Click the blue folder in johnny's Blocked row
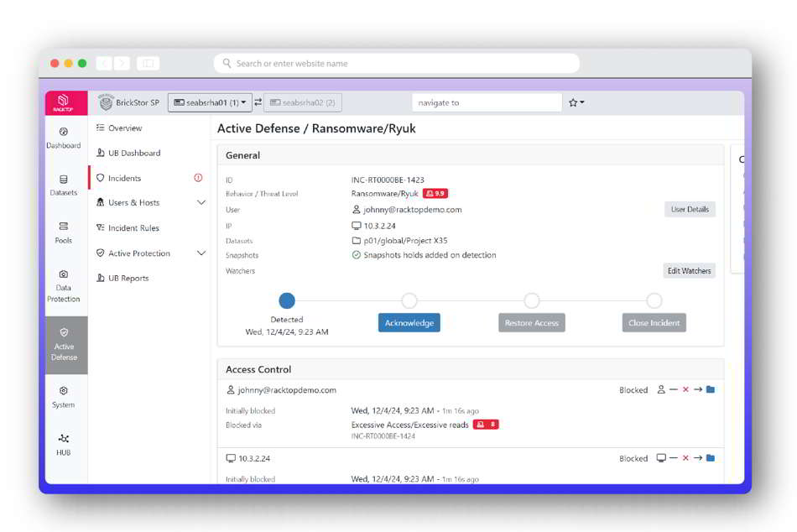The width and height of the screenshot is (797, 532). 711,389
